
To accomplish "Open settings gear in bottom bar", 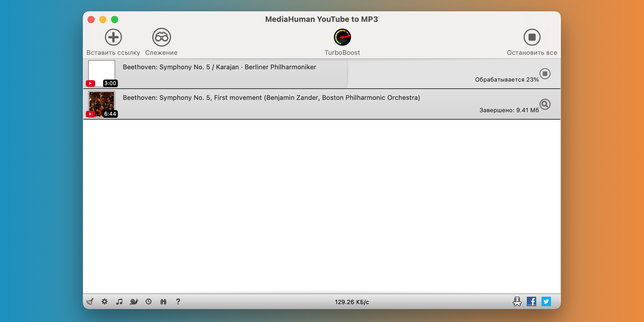I will click(104, 301).
